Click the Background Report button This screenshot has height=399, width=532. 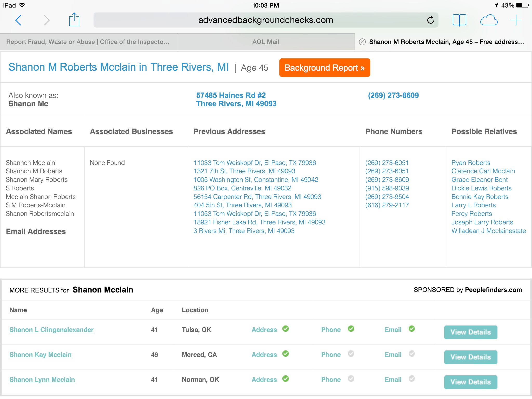325,68
